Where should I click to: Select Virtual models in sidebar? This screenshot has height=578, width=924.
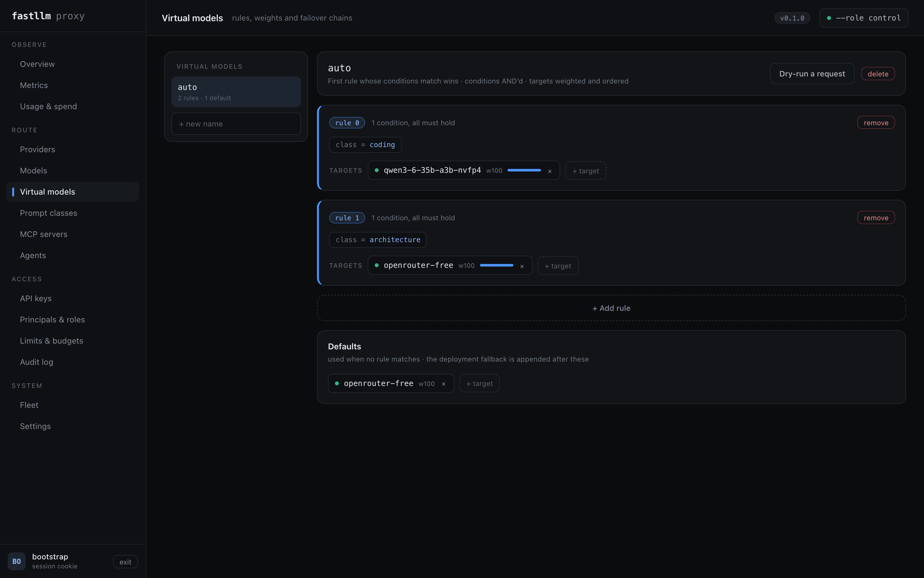click(73, 192)
